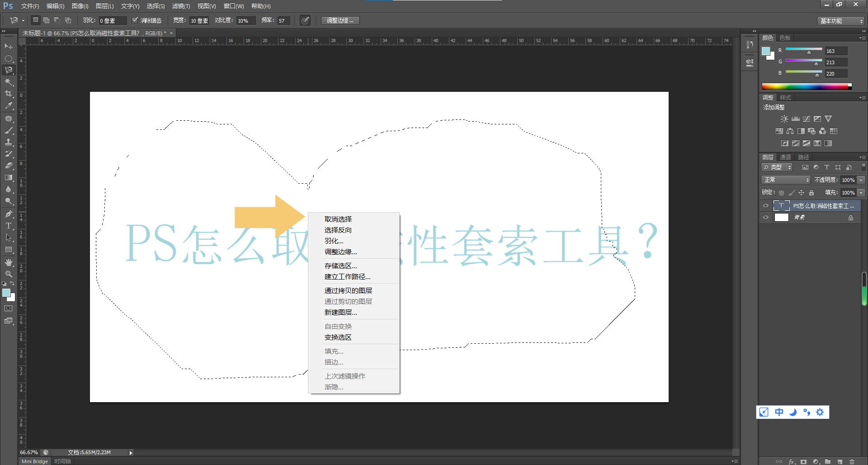The width and height of the screenshot is (868, 465).
Task: Toggle visibility of the text layer
Action: [x=765, y=205]
